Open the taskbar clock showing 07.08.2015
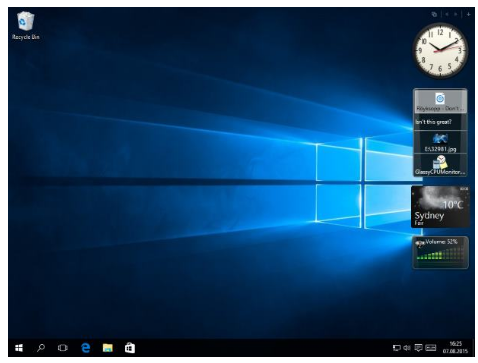This screenshot has width=478, height=363. 455,347
